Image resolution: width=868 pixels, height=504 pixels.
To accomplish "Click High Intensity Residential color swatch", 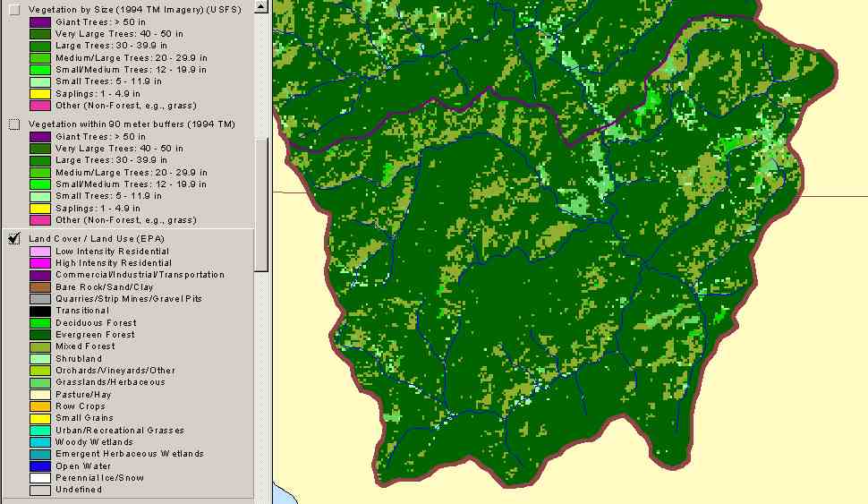I will (x=40, y=263).
